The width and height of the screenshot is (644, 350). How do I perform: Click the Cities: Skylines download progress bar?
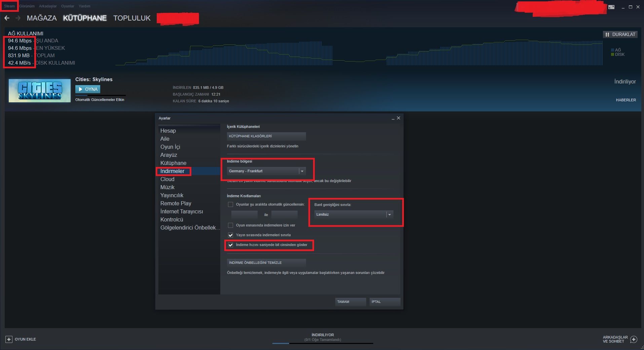point(101,96)
